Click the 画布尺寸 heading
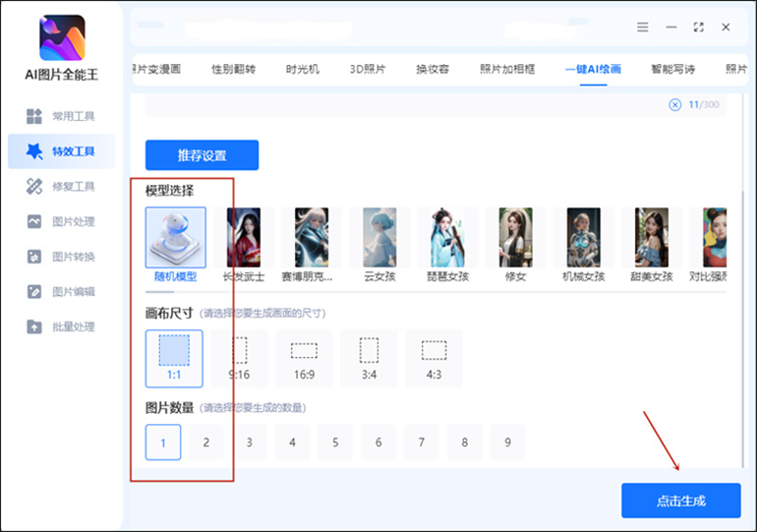The image size is (757, 532). coord(169,314)
